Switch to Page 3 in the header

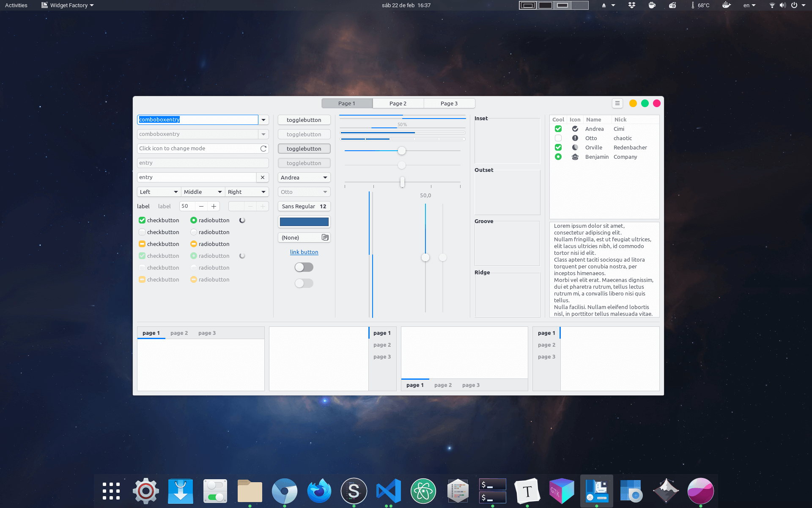pyautogui.click(x=449, y=103)
